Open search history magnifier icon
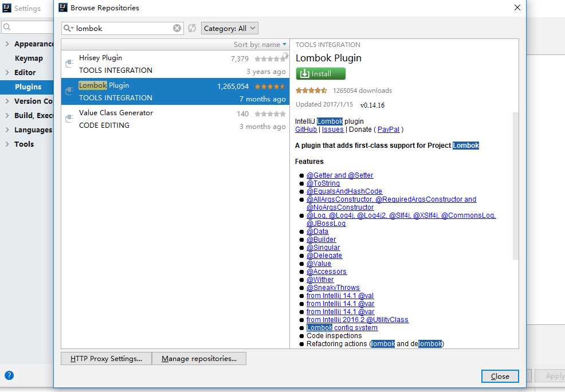The width and height of the screenshot is (565, 392). (x=68, y=28)
